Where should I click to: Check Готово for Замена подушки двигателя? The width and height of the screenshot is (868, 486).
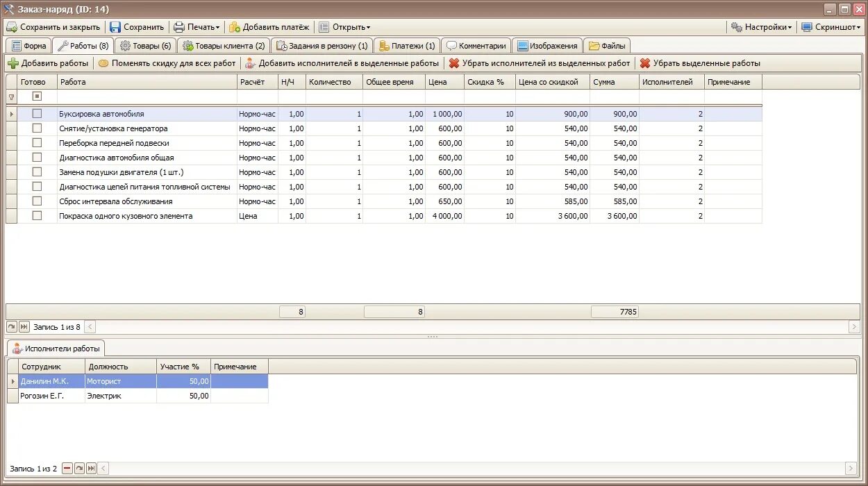[x=37, y=171]
